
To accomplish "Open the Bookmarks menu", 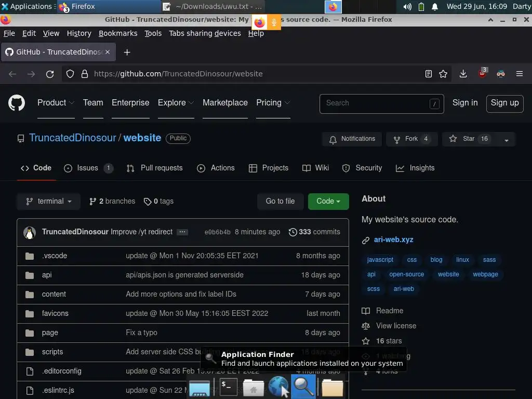I will 118,33.
